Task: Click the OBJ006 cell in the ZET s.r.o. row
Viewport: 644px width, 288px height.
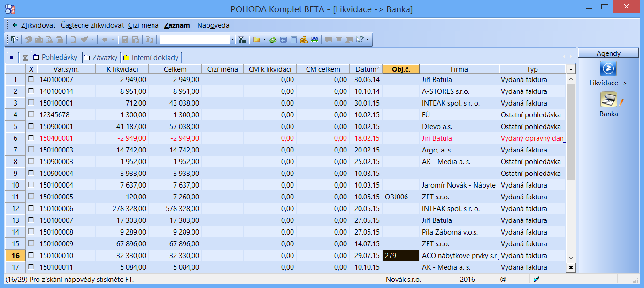Action: pyautogui.click(x=401, y=197)
